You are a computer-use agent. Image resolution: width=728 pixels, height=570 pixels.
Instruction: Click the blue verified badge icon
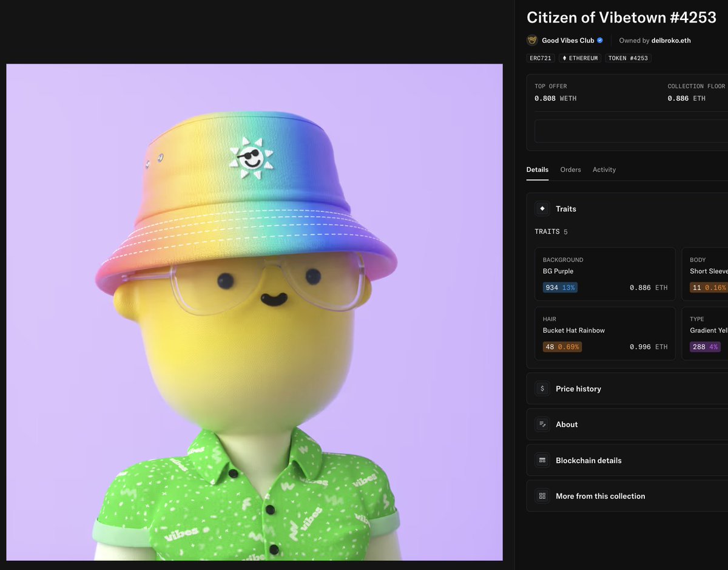coord(600,41)
